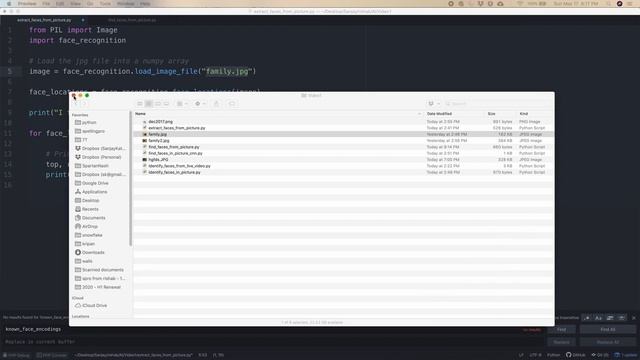Click the Finder edit tags button

pyautogui.click(x=232, y=104)
